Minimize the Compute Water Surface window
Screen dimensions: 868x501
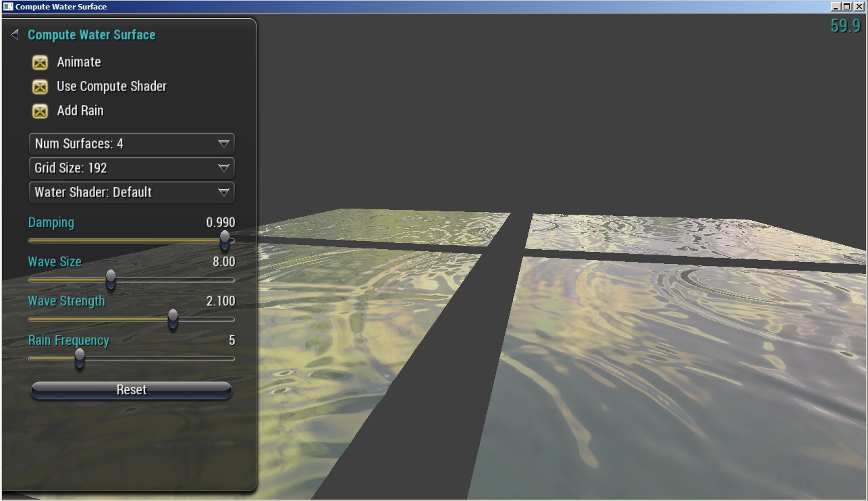point(836,6)
